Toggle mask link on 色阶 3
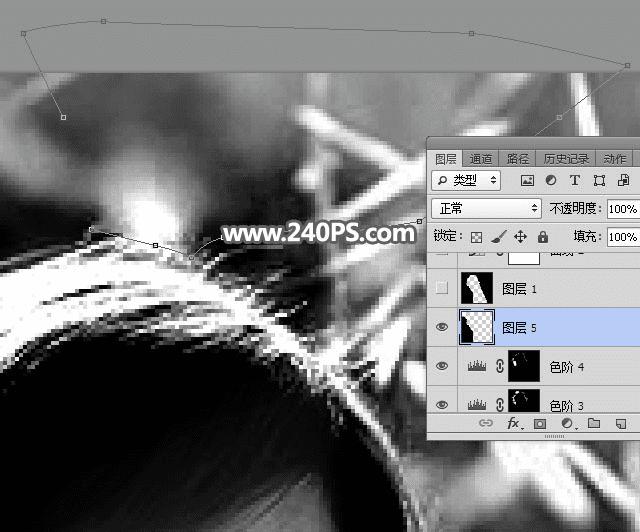The width and height of the screenshot is (640, 532). tap(500, 405)
